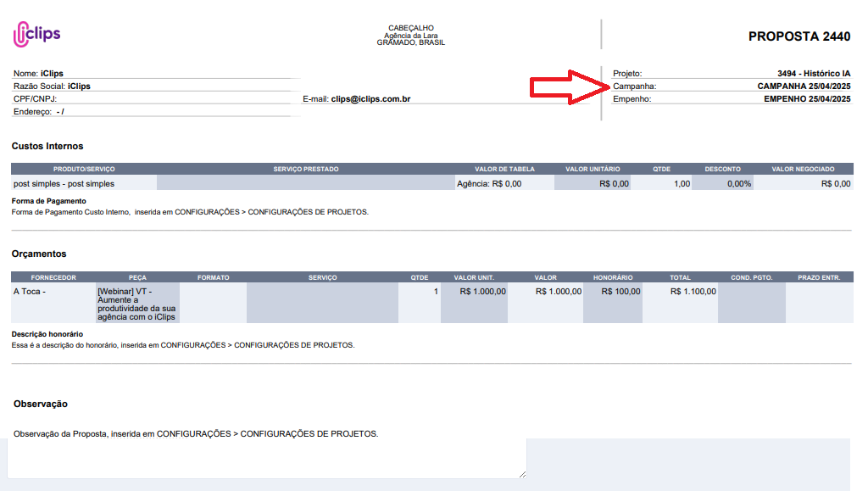Screen dimensions: 868x491
Task: Click the Custos Internos heading
Action: point(47,146)
